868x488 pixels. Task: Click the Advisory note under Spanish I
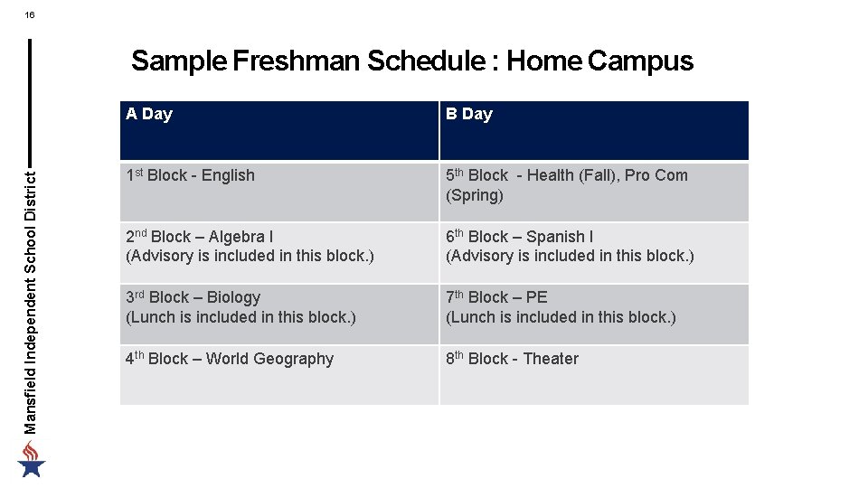570,256
